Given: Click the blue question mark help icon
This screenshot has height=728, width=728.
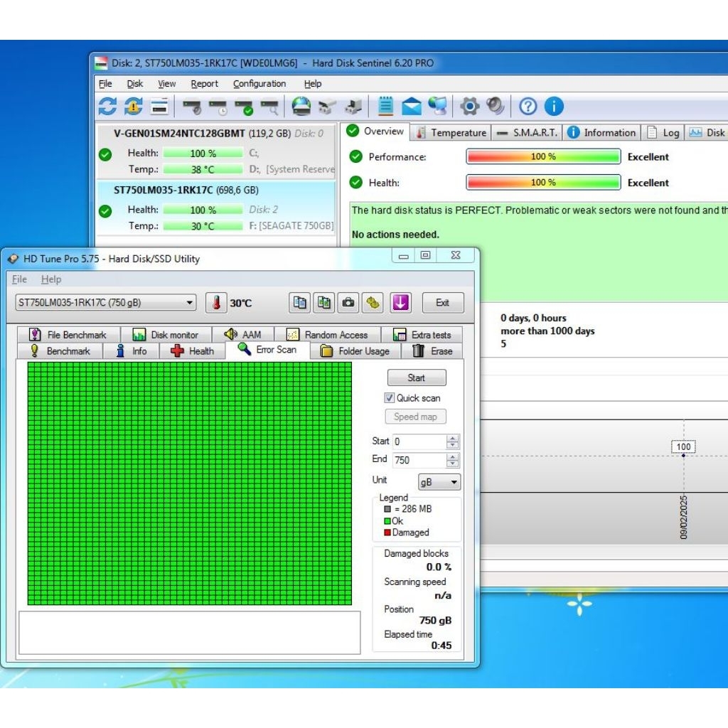Looking at the screenshot, I should point(528,107).
